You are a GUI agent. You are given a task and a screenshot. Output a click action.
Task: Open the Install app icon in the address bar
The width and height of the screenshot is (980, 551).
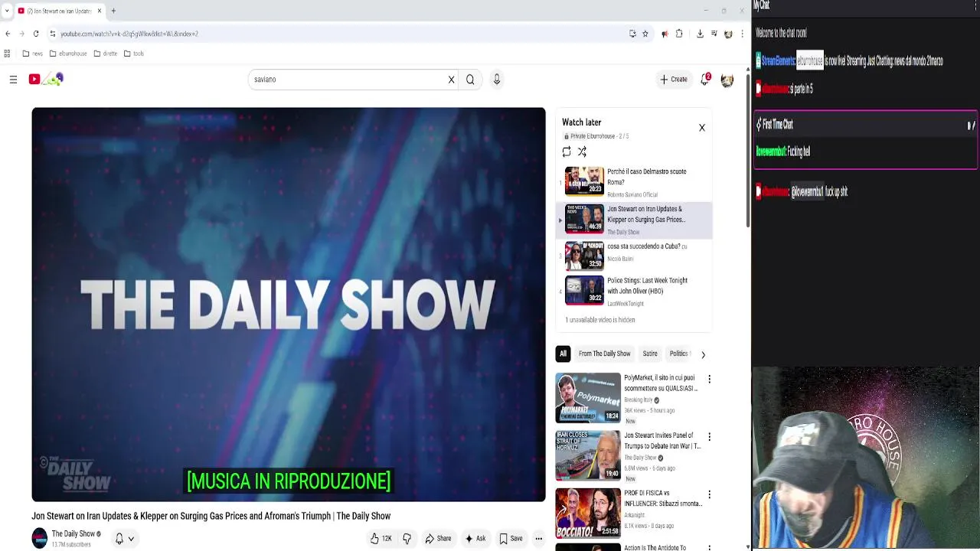click(x=632, y=34)
